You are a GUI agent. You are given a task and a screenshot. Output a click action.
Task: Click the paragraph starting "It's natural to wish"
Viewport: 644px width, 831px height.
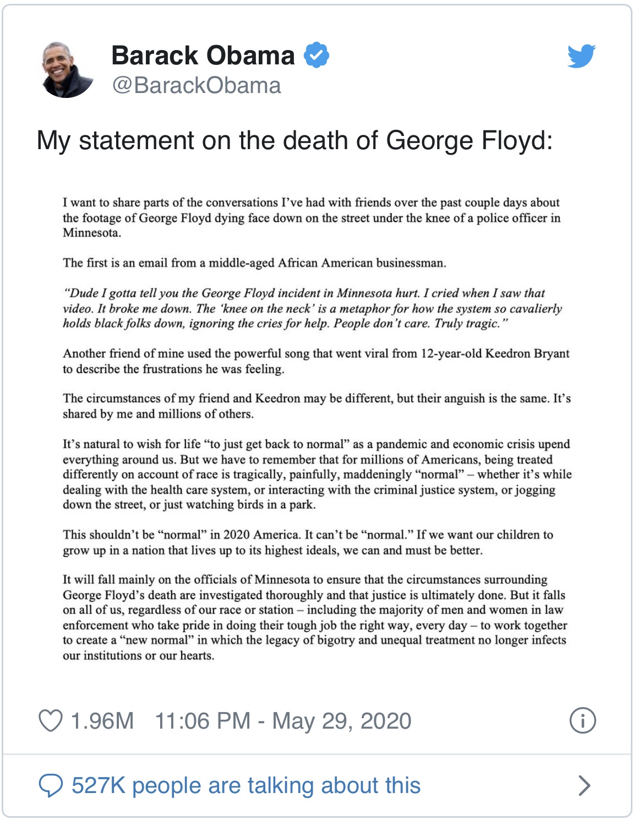(316, 474)
